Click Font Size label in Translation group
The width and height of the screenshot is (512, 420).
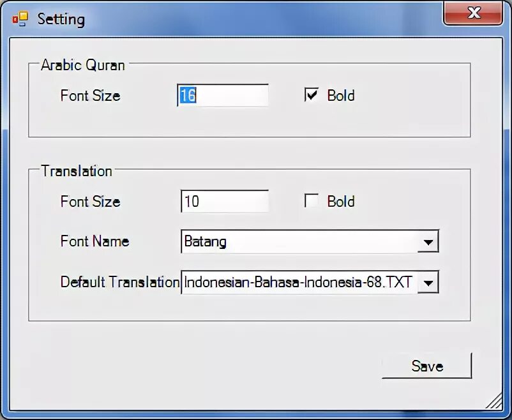90,201
